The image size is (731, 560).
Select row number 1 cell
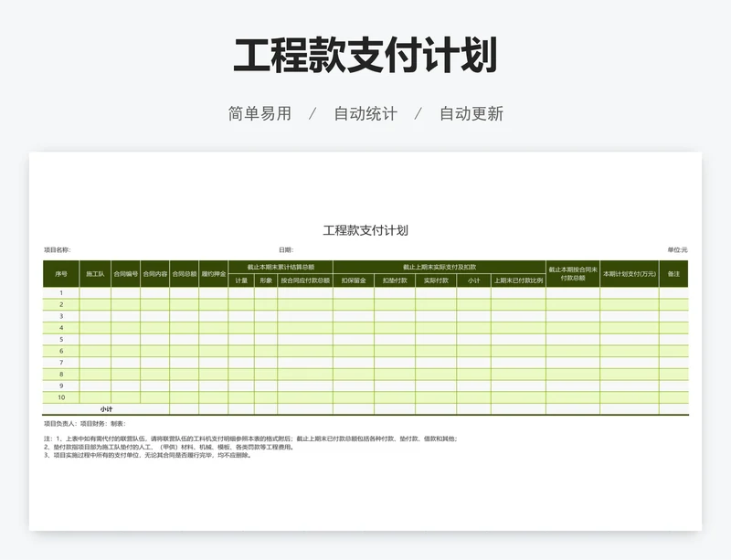click(61, 293)
